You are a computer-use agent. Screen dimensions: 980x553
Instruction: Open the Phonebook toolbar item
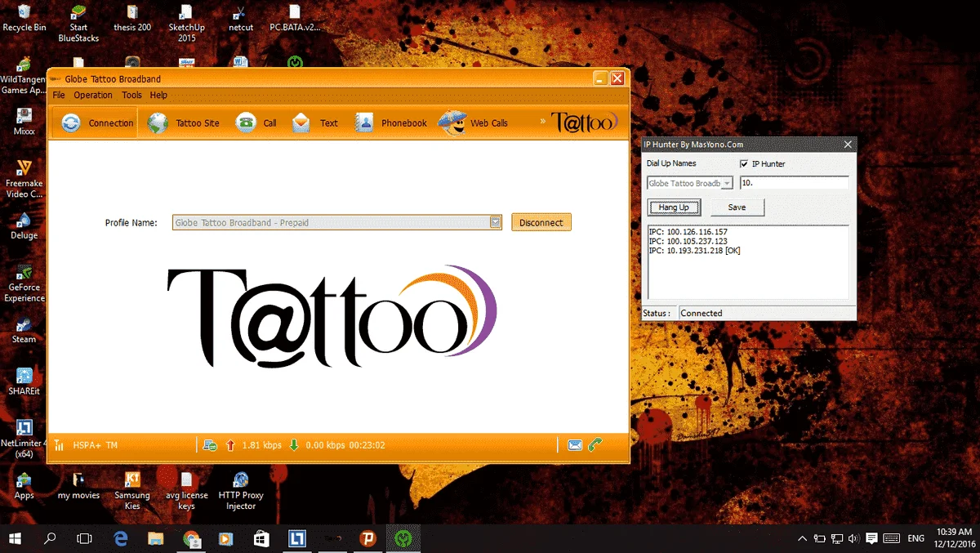(x=391, y=123)
